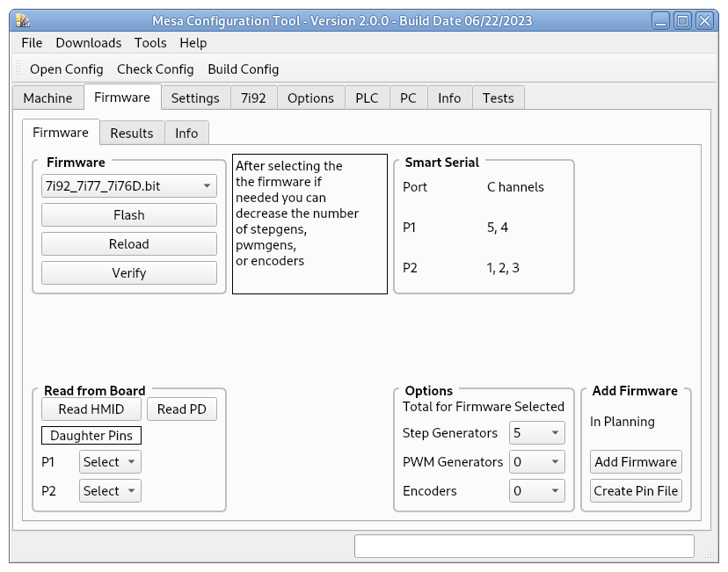Click 'Total for Firmware Selected' label
This screenshot has width=728, height=572.
tap(484, 407)
